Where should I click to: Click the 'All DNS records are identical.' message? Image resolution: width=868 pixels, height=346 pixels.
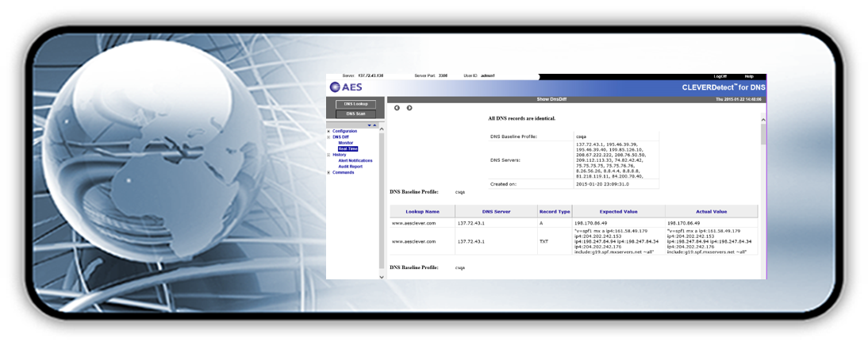(521, 118)
